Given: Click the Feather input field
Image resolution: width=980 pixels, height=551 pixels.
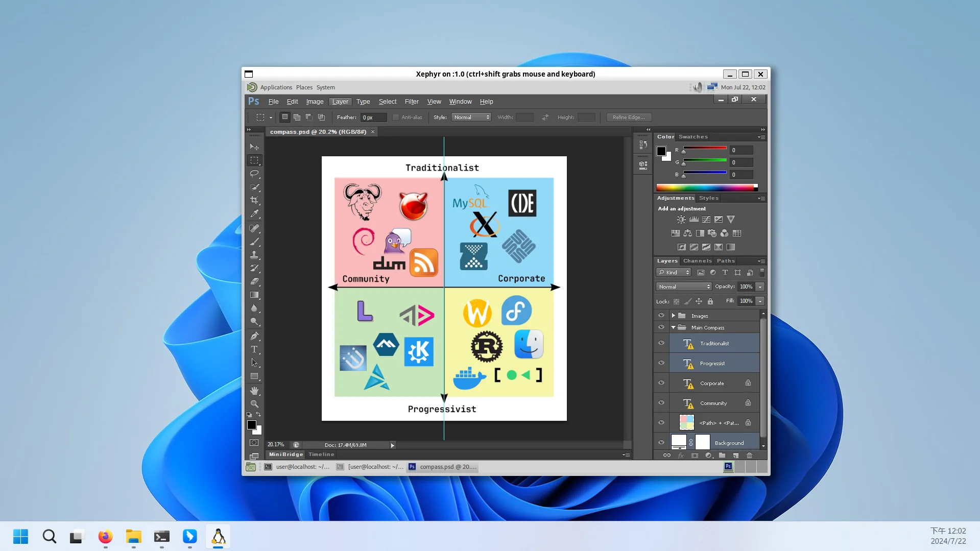Looking at the screenshot, I should pos(373,117).
